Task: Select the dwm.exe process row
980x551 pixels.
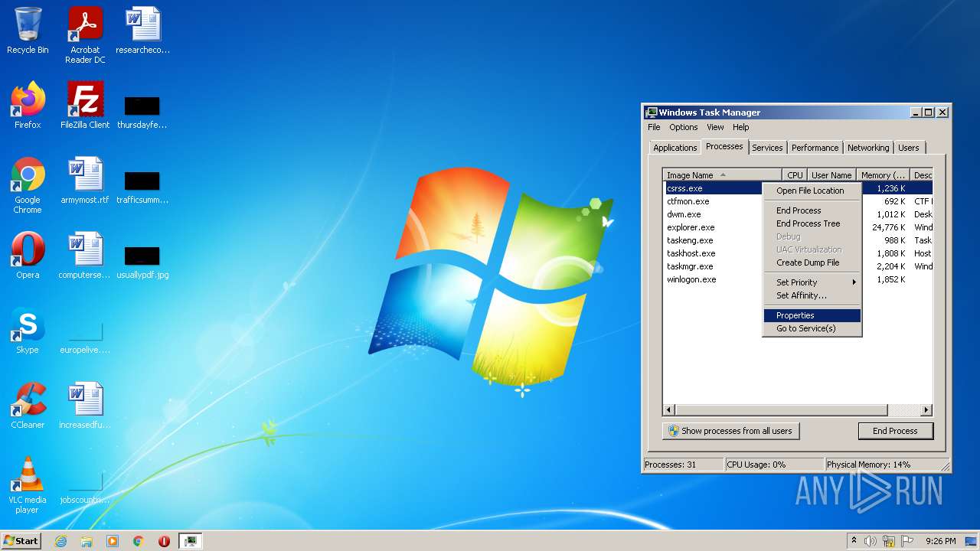Action: coord(798,214)
